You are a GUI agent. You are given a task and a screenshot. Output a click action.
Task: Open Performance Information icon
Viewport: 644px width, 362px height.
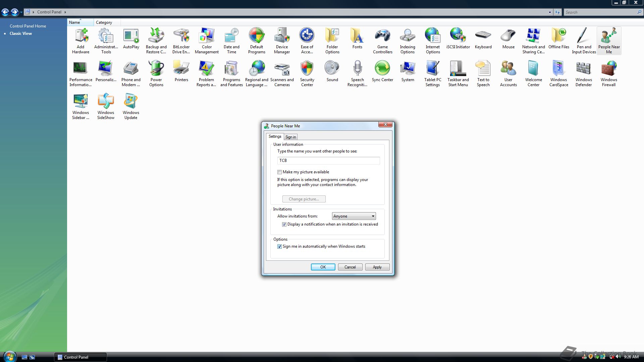(x=80, y=73)
